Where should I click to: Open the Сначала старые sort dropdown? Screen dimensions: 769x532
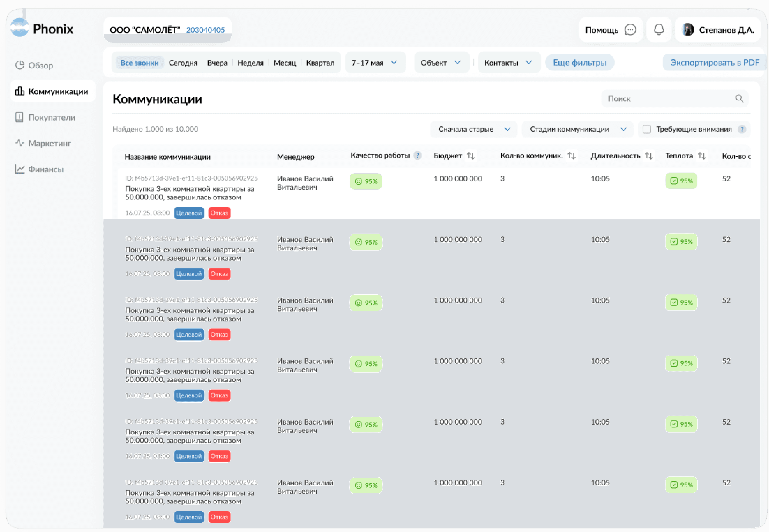[x=473, y=129]
